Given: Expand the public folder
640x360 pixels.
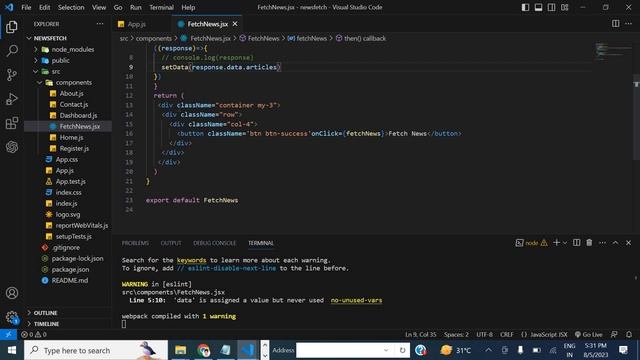Looking at the screenshot, I should tap(68, 60).
